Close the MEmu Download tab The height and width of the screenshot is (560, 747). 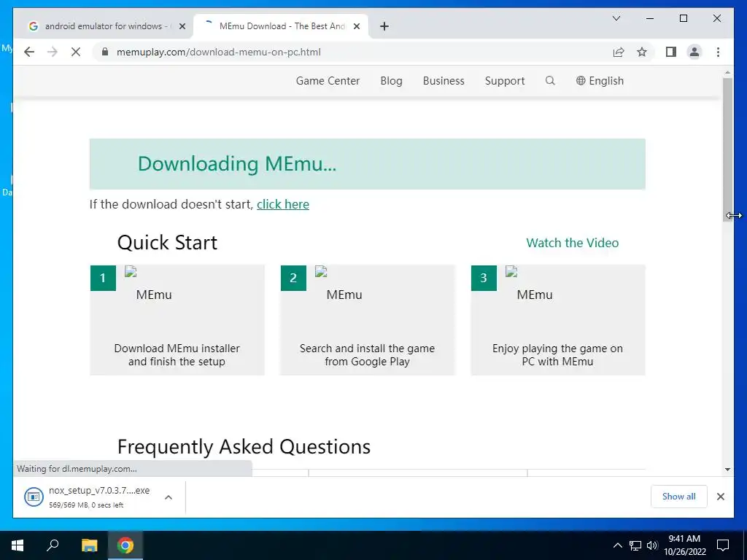coord(356,26)
